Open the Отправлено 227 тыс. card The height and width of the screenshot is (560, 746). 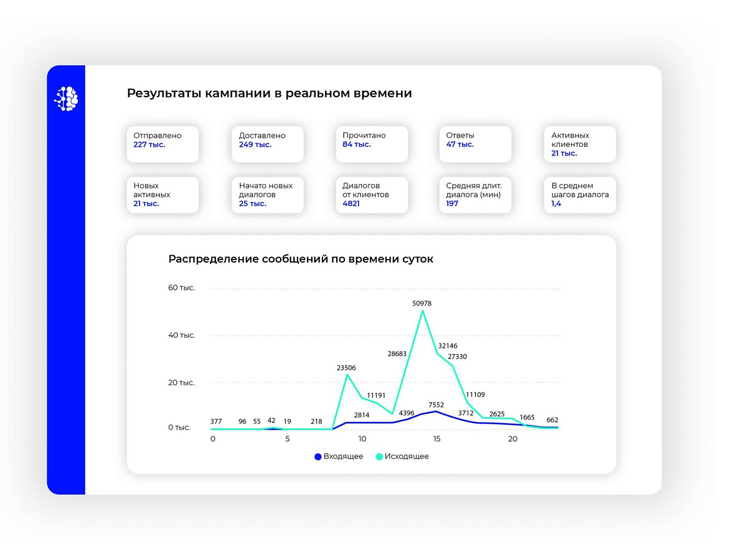coord(163,144)
